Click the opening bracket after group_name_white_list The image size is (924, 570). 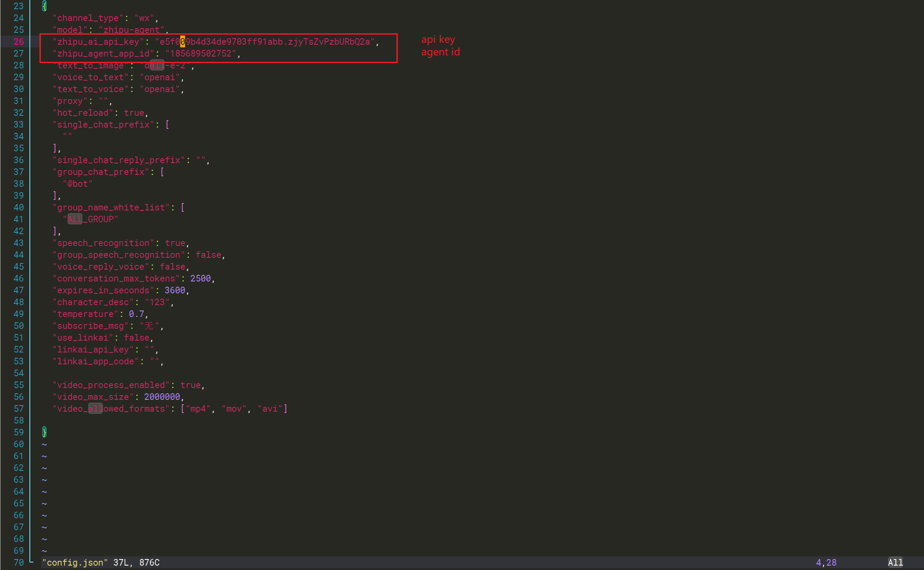(182, 207)
